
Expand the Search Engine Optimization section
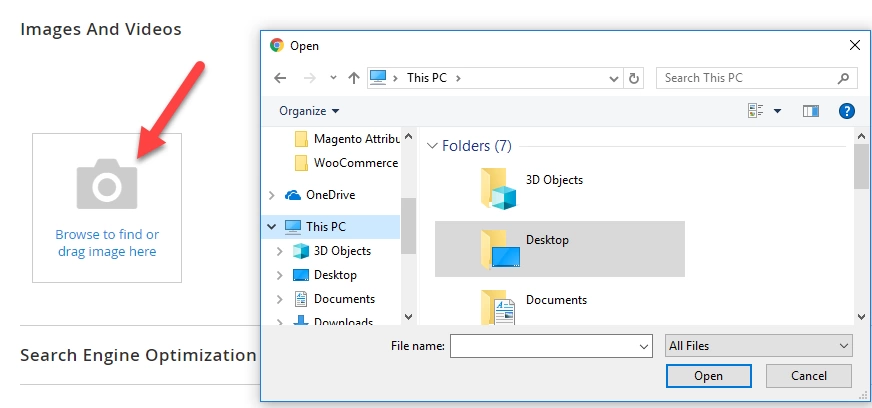coord(138,355)
